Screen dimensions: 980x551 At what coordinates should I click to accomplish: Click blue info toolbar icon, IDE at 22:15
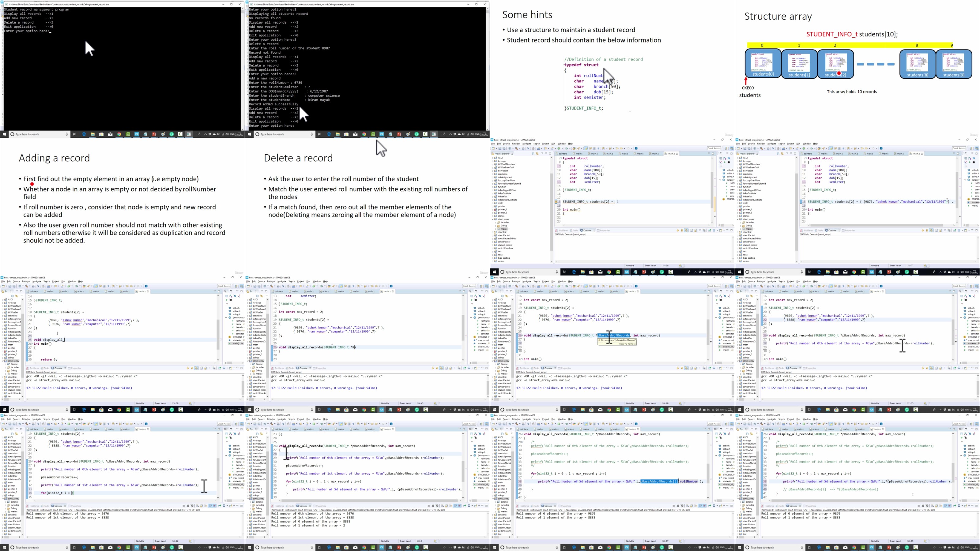click(881, 286)
